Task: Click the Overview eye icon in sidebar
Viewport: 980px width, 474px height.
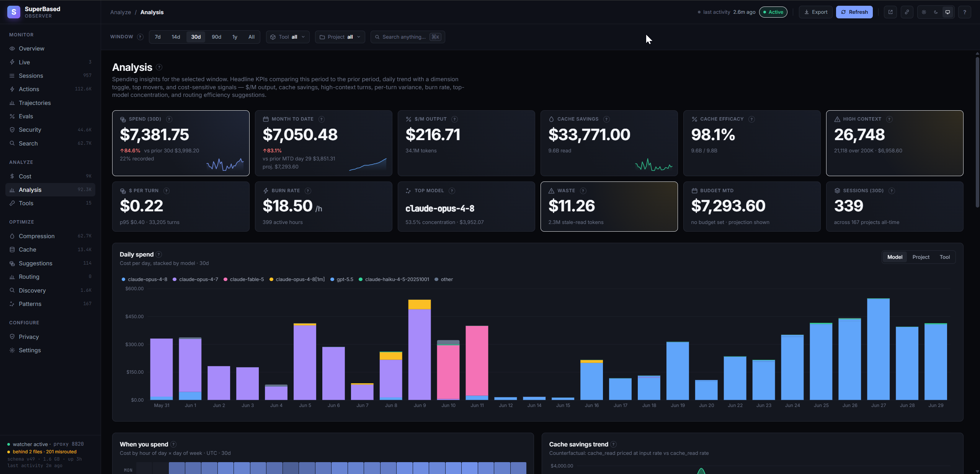Action: point(12,49)
